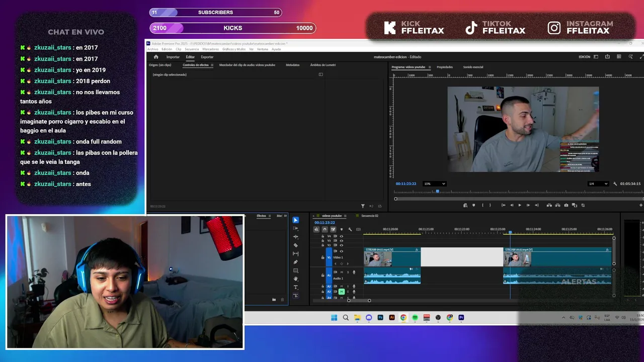Click the Program monitor blue playhead

(x=437, y=191)
